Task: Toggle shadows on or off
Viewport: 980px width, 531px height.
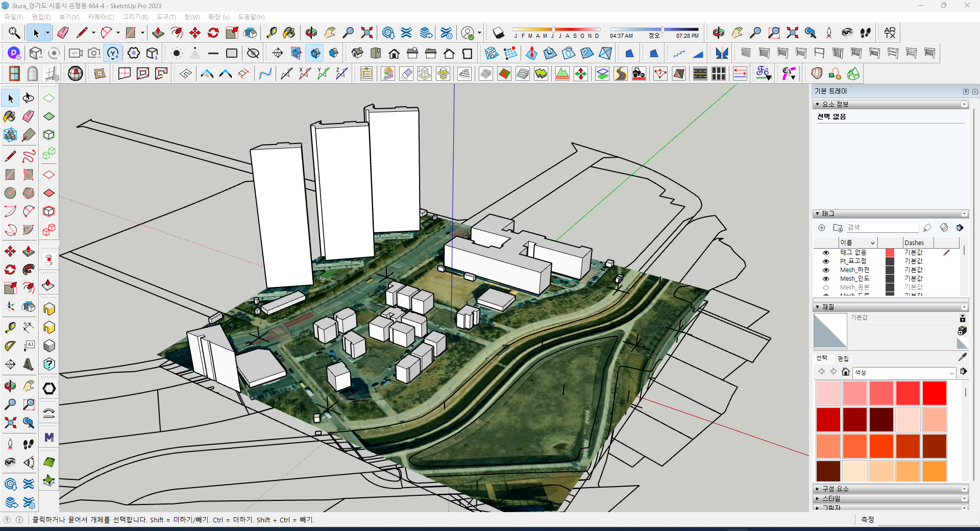Action: (x=498, y=33)
